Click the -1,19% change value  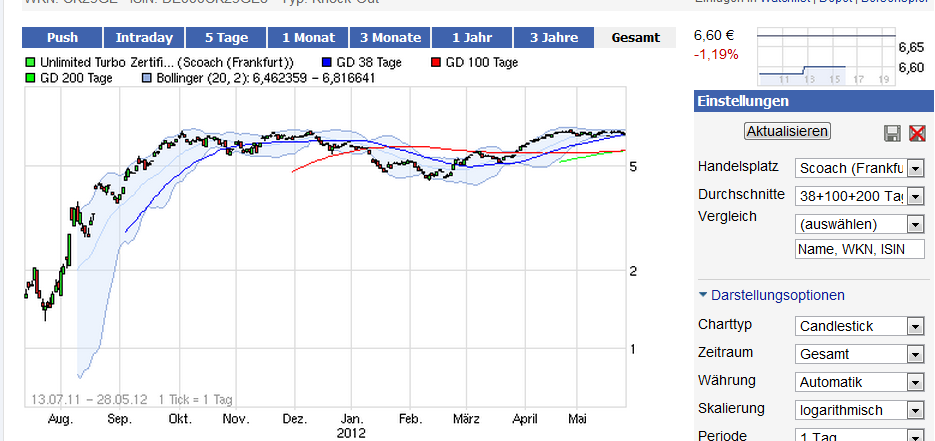[716, 55]
